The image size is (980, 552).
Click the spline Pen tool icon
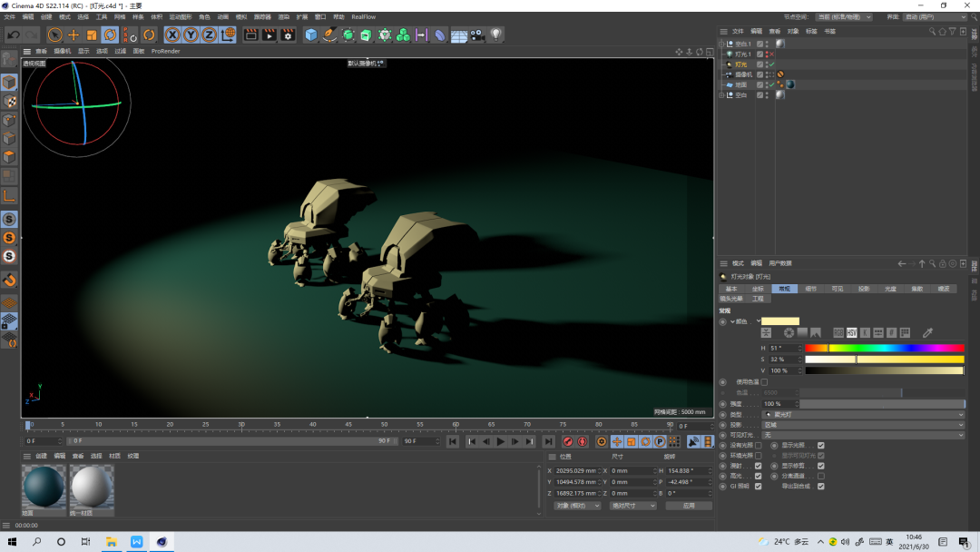[x=329, y=35]
